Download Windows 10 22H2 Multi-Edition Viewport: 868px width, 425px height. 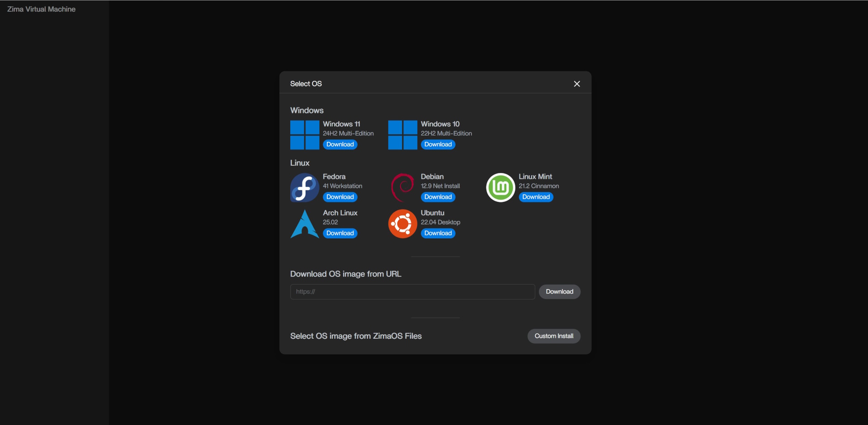tap(438, 145)
